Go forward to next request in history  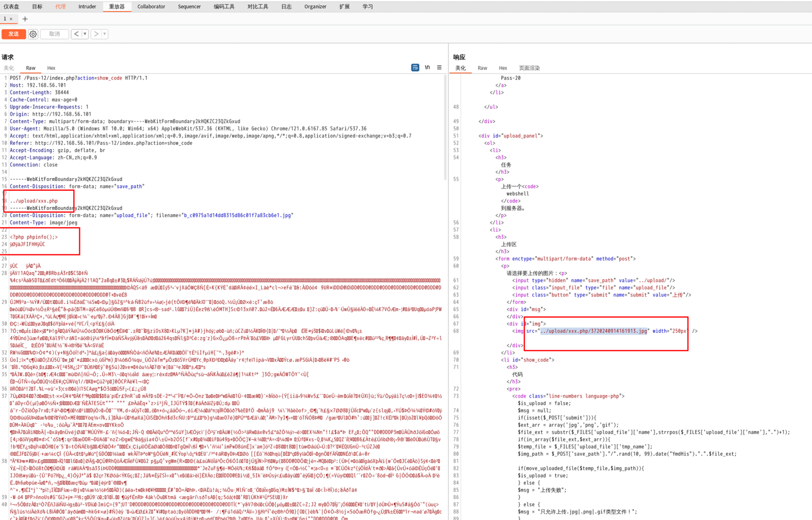click(x=96, y=34)
